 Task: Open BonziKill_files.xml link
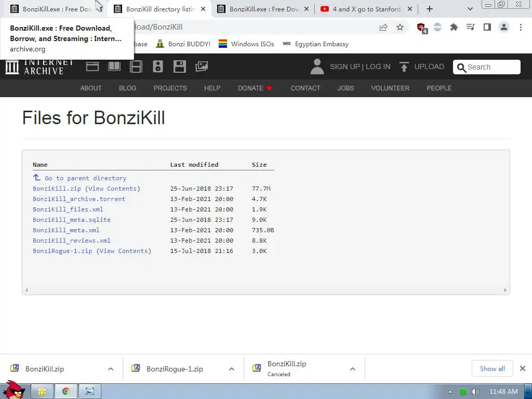pyautogui.click(x=68, y=209)
